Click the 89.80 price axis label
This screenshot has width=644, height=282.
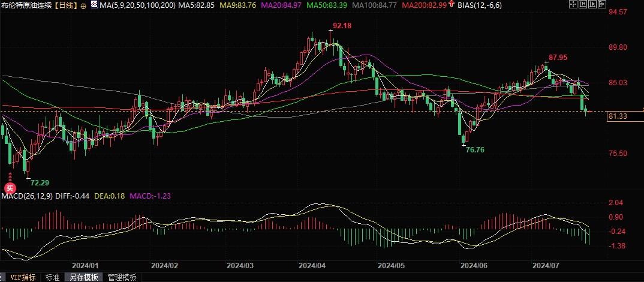pyautogui.click(x=618, y=47)
